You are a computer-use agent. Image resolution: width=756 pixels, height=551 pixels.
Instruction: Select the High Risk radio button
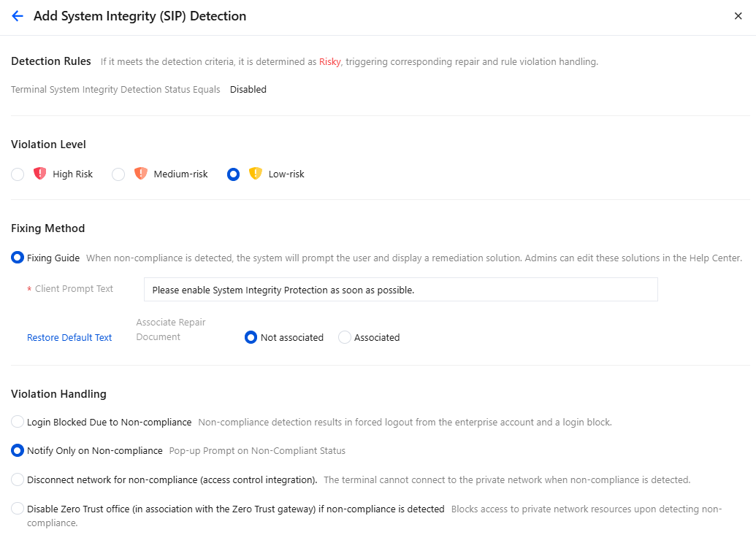pyautogui.click(x=18, y=174)
